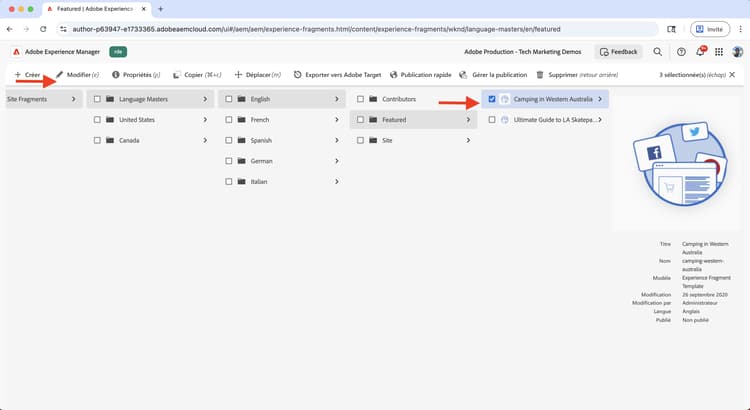Expand Ultimate Guide to LA Skatepa... chevron
This screenshot has width=750, height=410.
pyautogui.click(x=600, y=120)
